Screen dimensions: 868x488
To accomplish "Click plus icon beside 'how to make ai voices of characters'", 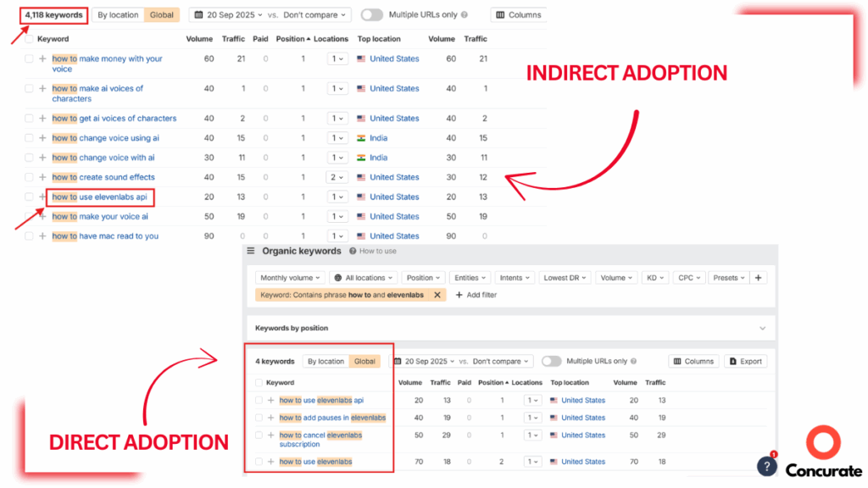I will point(42,88).
